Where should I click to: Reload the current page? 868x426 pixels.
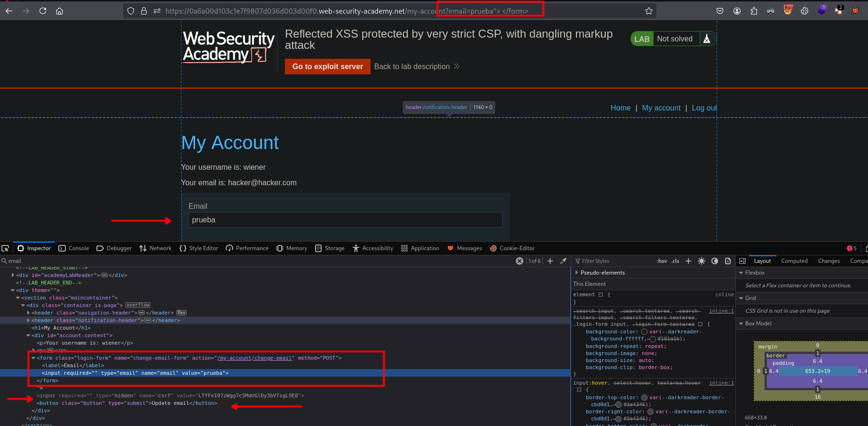click(x=43, y=11)
